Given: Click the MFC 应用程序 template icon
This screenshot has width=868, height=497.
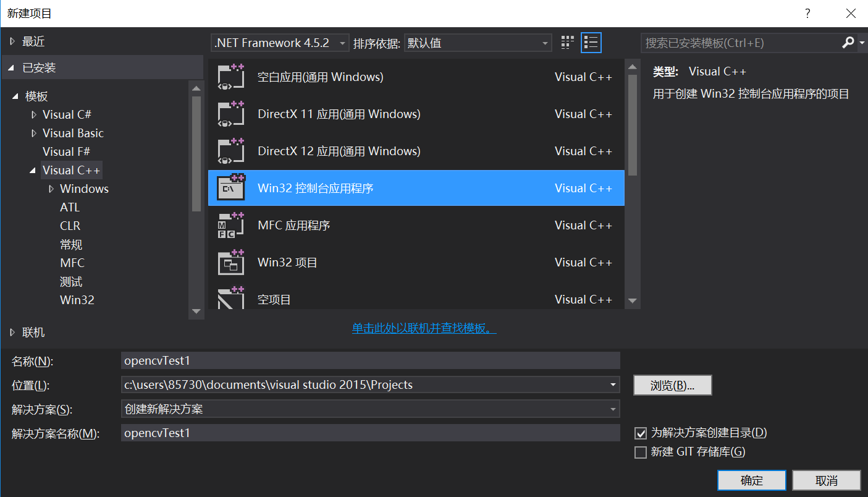Looking at the screenshot, I should pos(231,226).
